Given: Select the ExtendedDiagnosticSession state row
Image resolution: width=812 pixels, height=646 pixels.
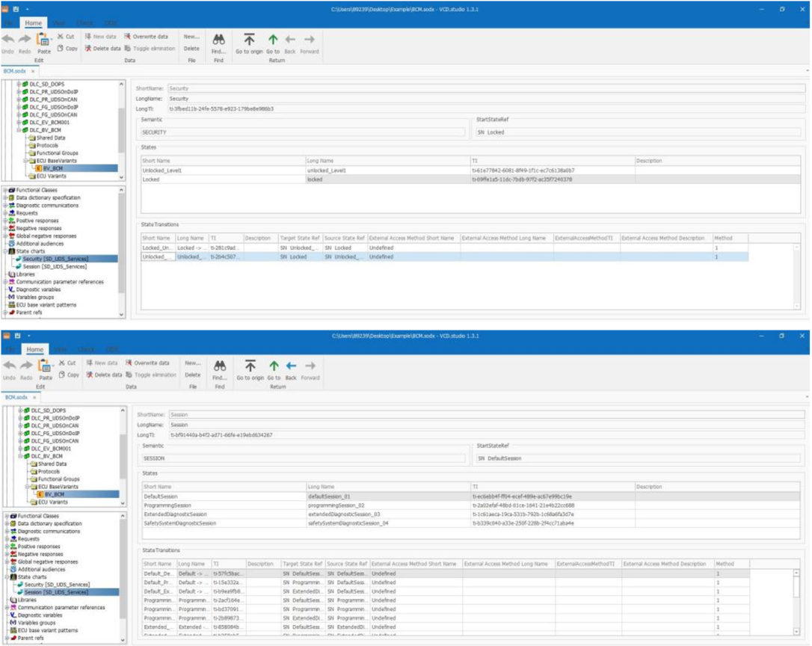Looking at the screenshot, I should [x=470, y=514].
